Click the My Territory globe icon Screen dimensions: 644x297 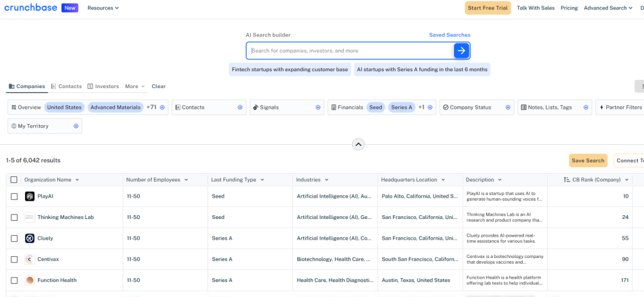coord(14,126)
